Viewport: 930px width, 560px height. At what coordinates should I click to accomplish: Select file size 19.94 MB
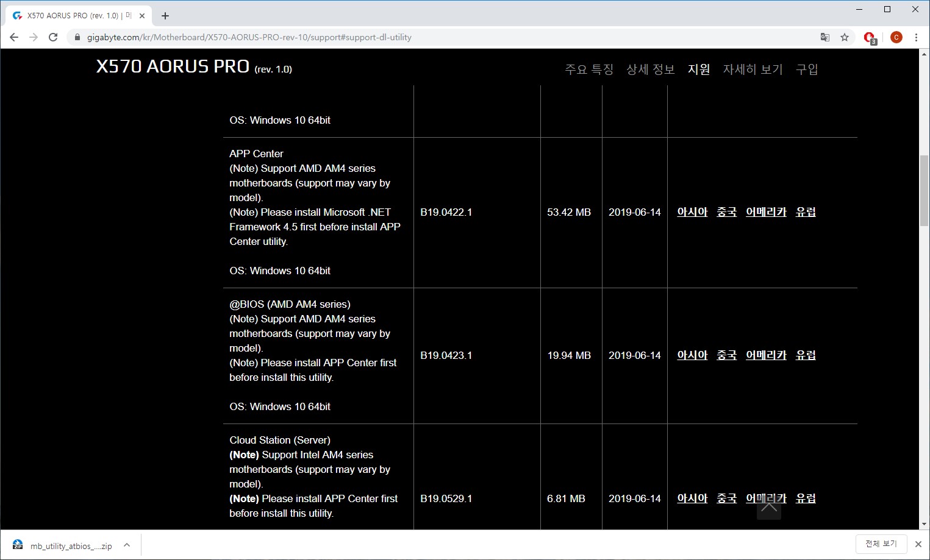click(x=569, y=355)
